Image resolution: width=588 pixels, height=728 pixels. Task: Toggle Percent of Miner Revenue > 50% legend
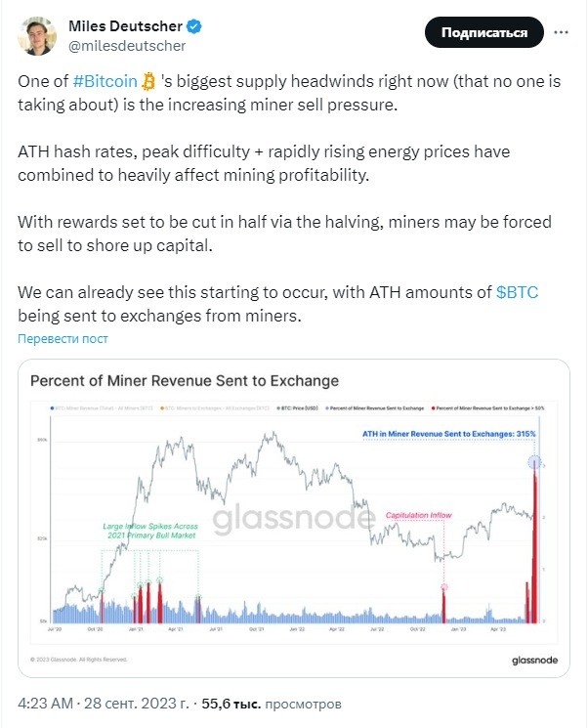tap(488, 408)
